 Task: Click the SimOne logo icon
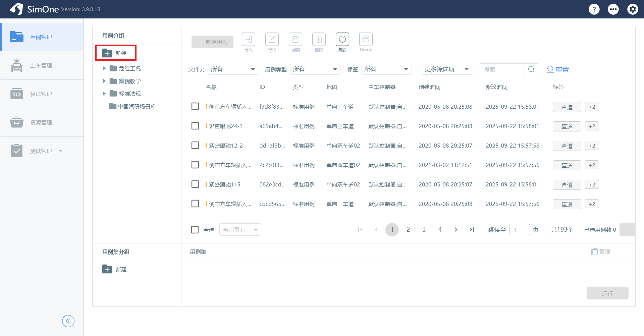coord(16,9)
